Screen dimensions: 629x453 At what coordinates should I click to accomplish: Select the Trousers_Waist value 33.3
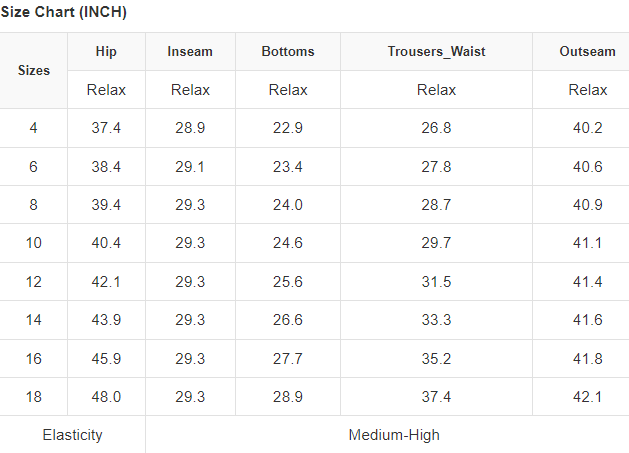pyautogui.click(x=436, y=320)
